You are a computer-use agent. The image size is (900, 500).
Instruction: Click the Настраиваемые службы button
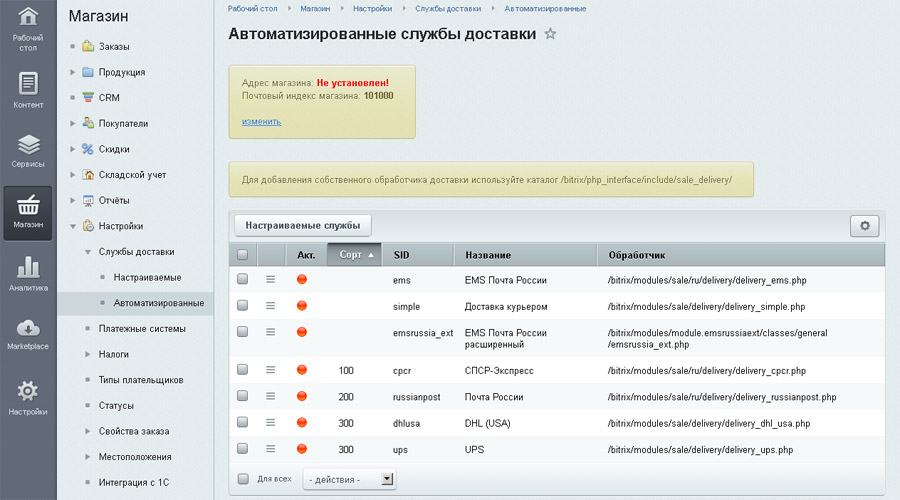point(302,226)
